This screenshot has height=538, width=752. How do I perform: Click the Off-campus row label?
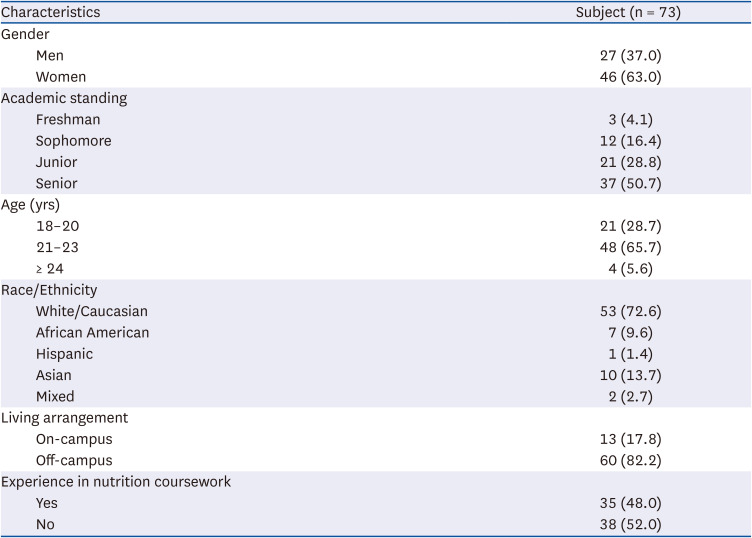75,460
